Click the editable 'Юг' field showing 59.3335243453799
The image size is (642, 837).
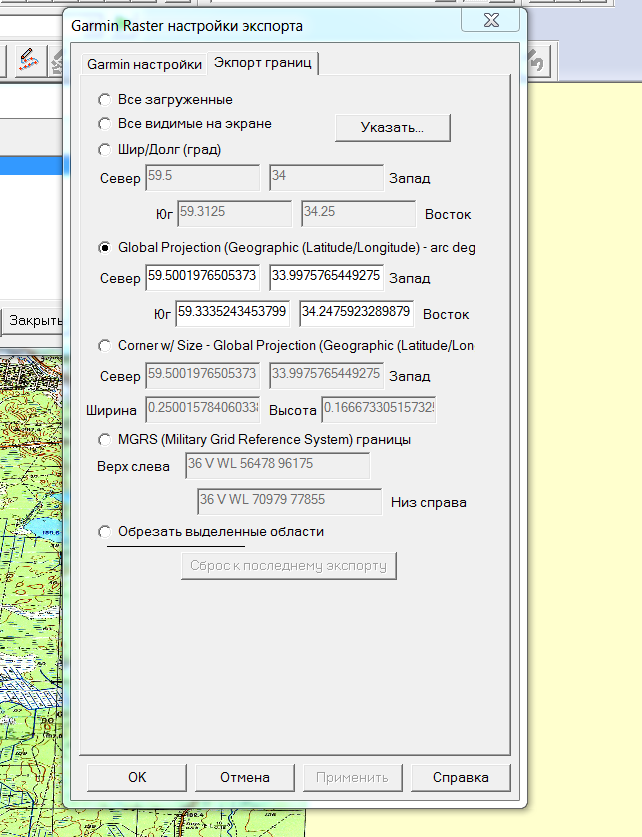pos(233,312)
